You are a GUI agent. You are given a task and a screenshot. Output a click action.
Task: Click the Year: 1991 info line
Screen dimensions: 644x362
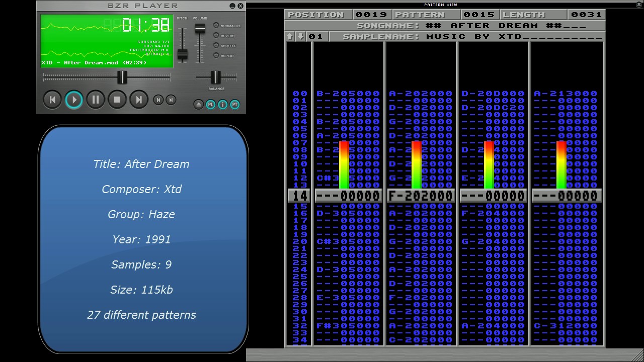click(141, 239)
